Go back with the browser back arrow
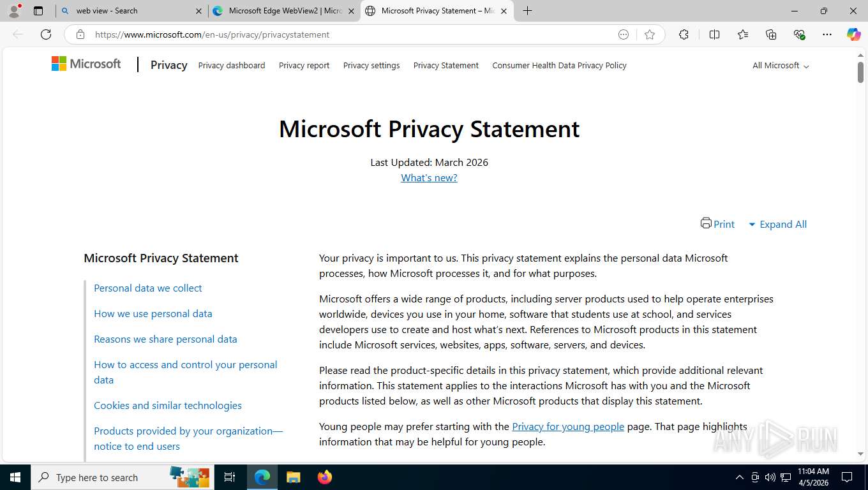 (18, 34)
